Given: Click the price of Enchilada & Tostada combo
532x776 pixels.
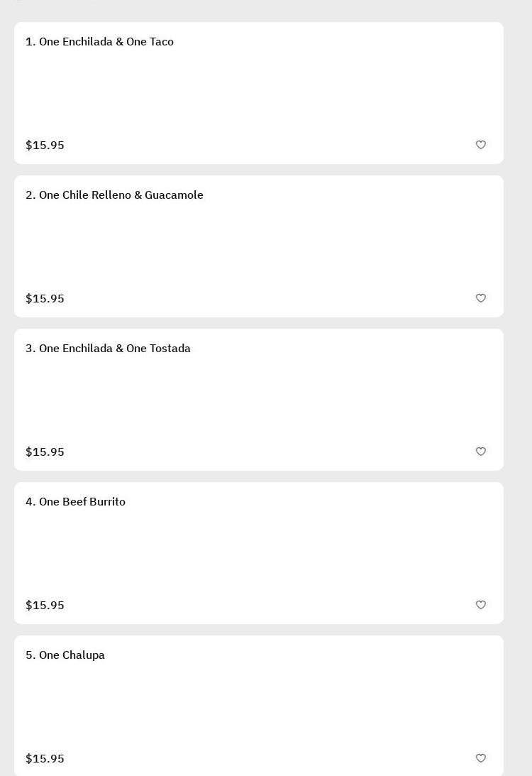Looking at the screenshot, I should (x=45, y=452).
